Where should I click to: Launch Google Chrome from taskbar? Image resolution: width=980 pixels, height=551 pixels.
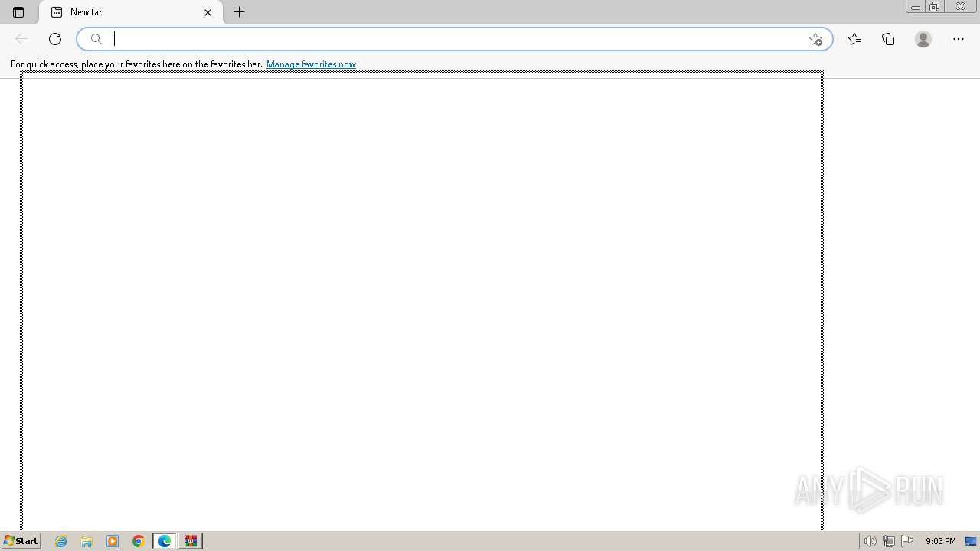139,541
